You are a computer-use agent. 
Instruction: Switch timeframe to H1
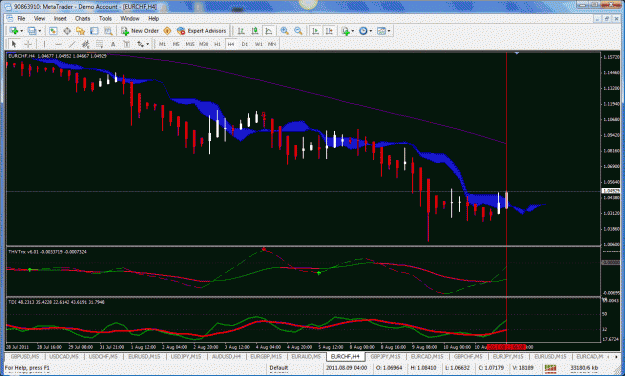pyautogui.click(x=217, y=44)
